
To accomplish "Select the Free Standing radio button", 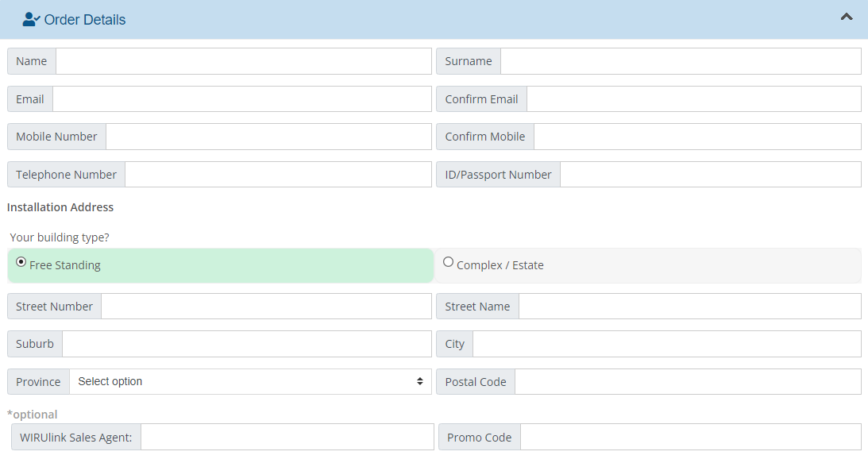I will coord(21,262).
